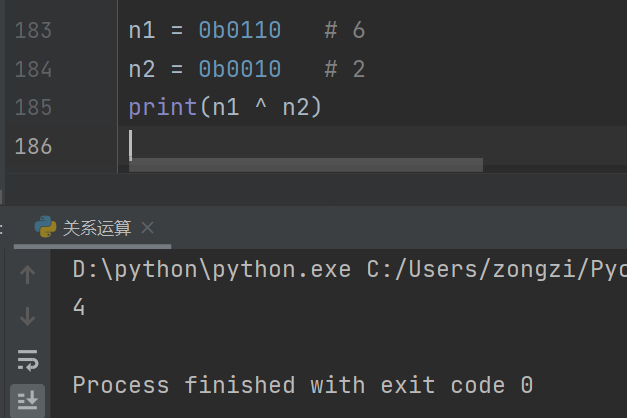Click the Python icon on the run tab
This screenshot has width=627, height=418.
click(x=45, y=227)
